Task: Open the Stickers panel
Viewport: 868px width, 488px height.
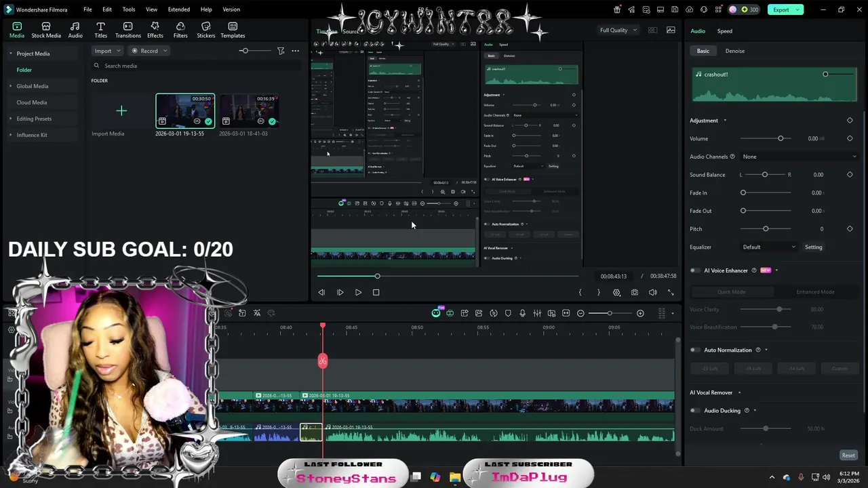Action: (206, 30)
